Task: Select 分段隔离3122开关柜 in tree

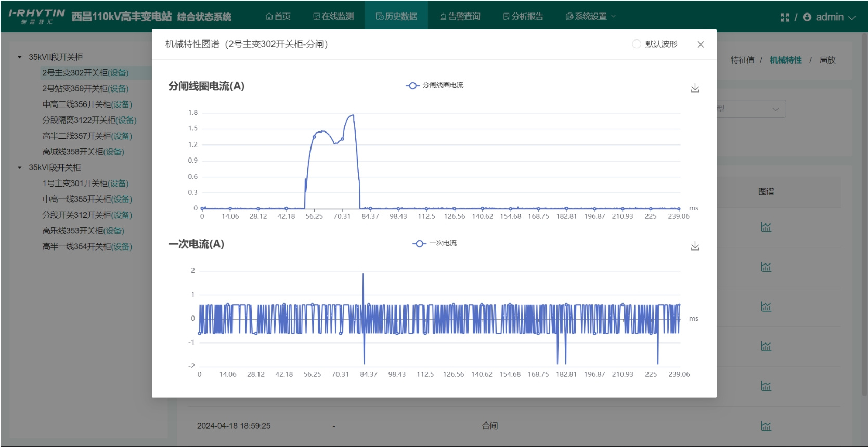Action: click(x=89, y=120)
